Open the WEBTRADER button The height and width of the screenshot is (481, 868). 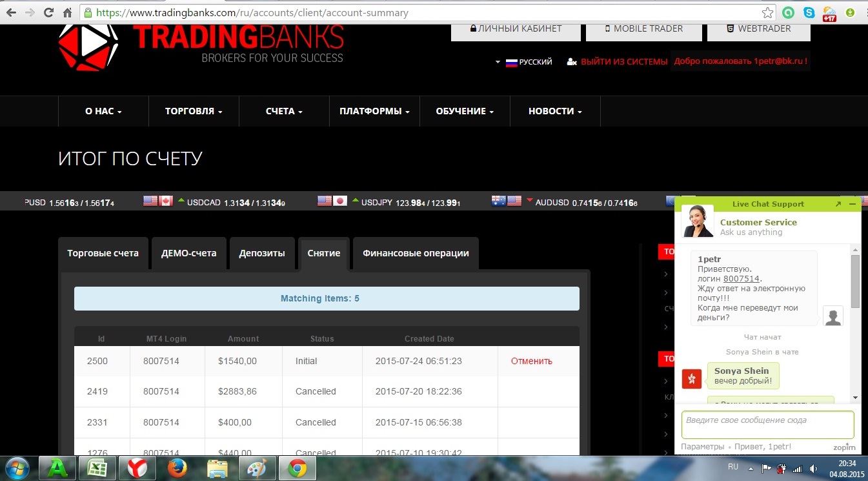click(758, 28)
